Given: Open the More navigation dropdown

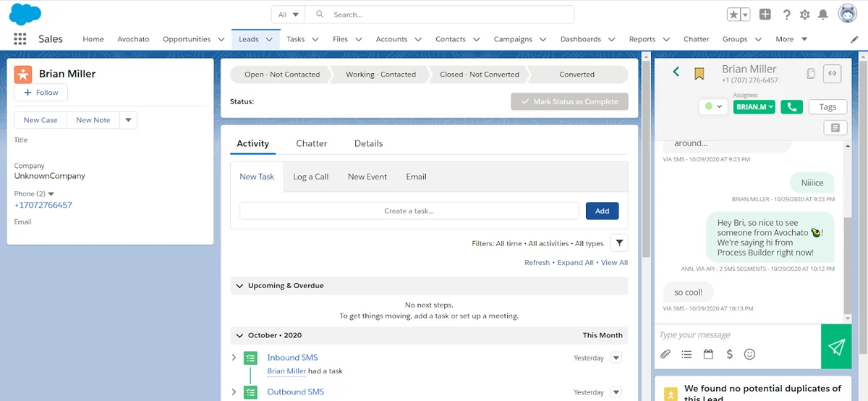Looking at the screenshot, I should click(x=791, y=39).
